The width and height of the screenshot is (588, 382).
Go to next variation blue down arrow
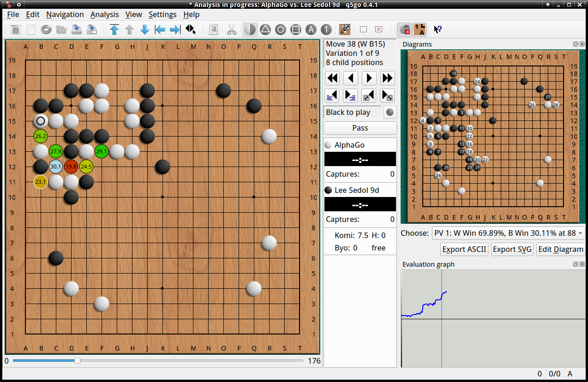pyautogui.click(x=145, y=30)
